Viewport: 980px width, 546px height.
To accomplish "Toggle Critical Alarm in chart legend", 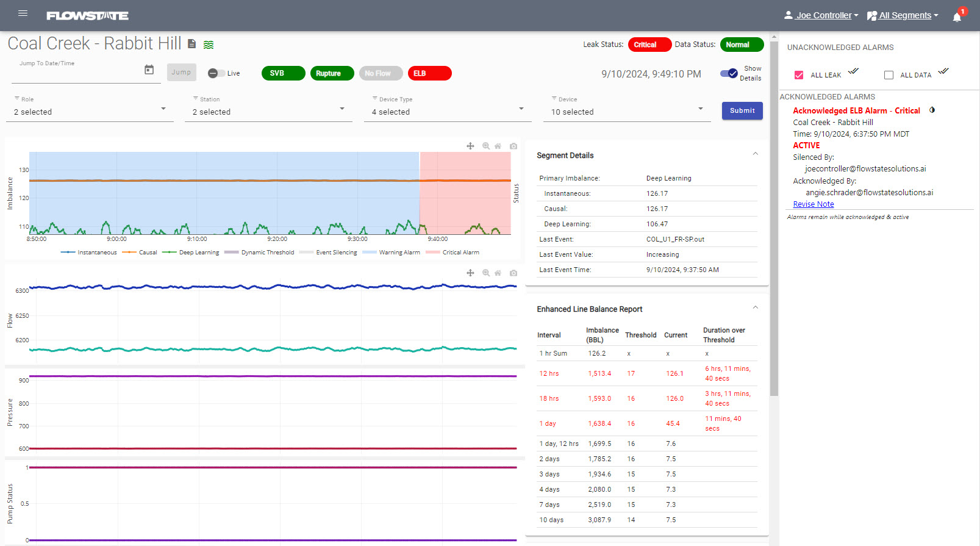I will click(452, 253).
